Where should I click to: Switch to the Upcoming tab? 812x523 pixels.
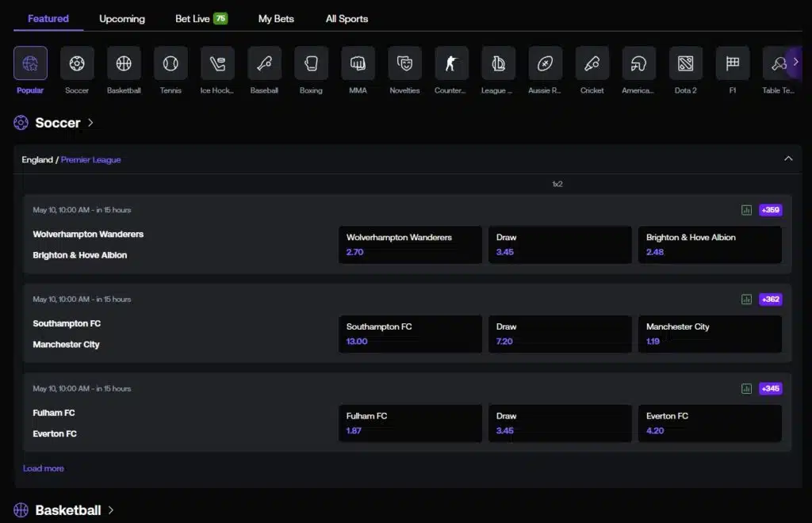click(122, 18)
